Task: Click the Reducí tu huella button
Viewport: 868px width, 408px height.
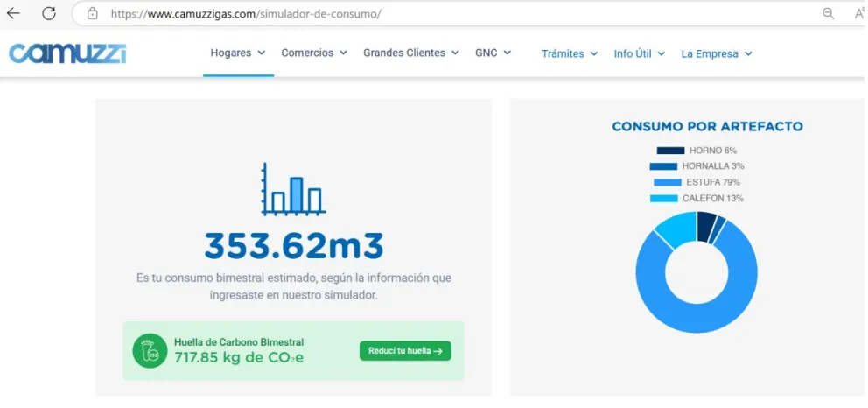Action: [x=405, y=351]
